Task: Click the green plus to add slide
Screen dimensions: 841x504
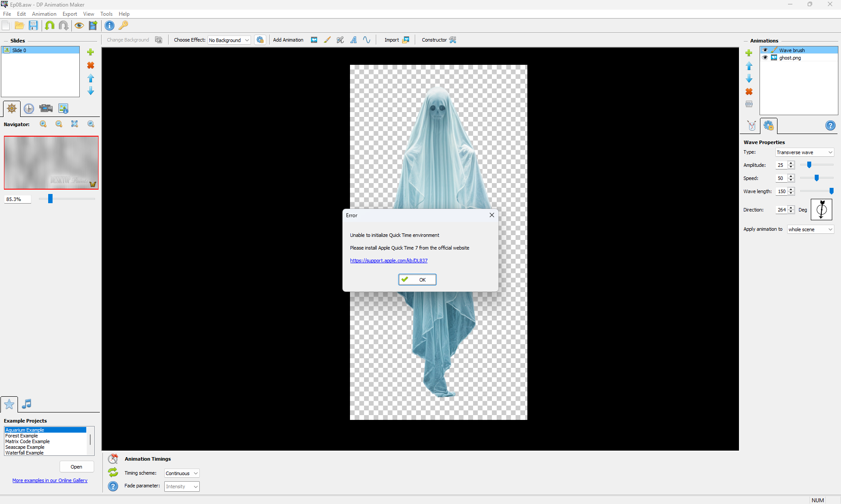Action: pos(91,52)
